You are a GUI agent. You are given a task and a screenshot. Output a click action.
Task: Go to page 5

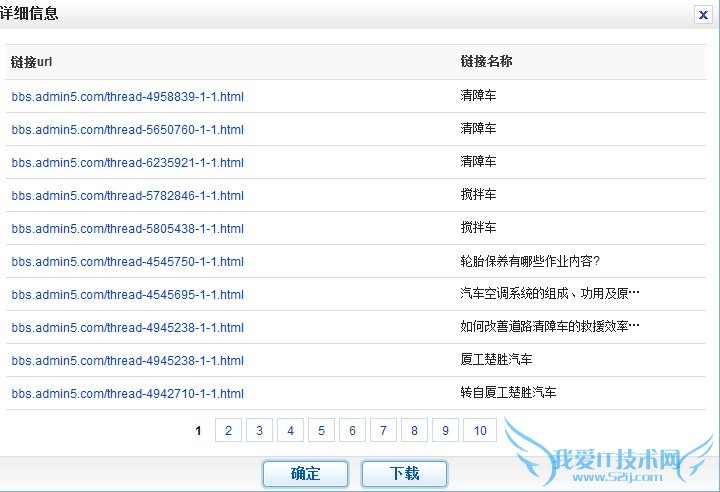coord(321,430)
